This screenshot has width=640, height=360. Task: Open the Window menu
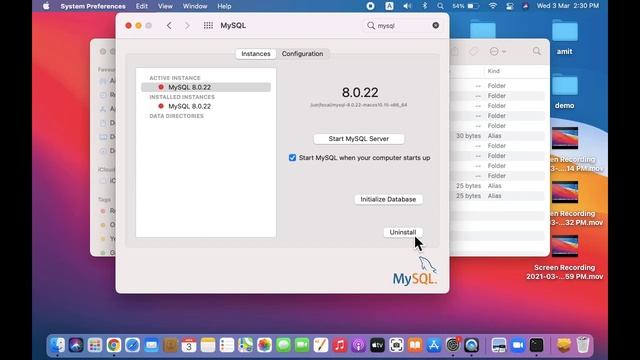click(195, 6)
